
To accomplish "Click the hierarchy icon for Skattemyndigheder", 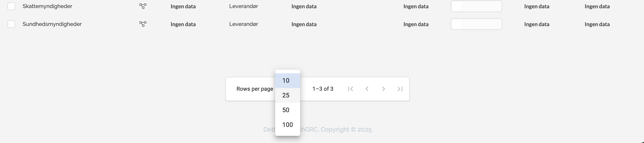I will 143,6.
